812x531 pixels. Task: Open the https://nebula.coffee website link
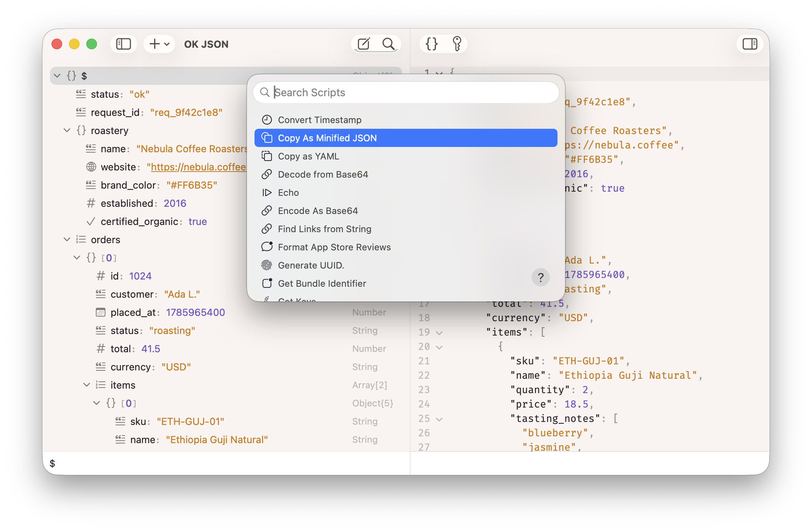[x=198, y=167]
